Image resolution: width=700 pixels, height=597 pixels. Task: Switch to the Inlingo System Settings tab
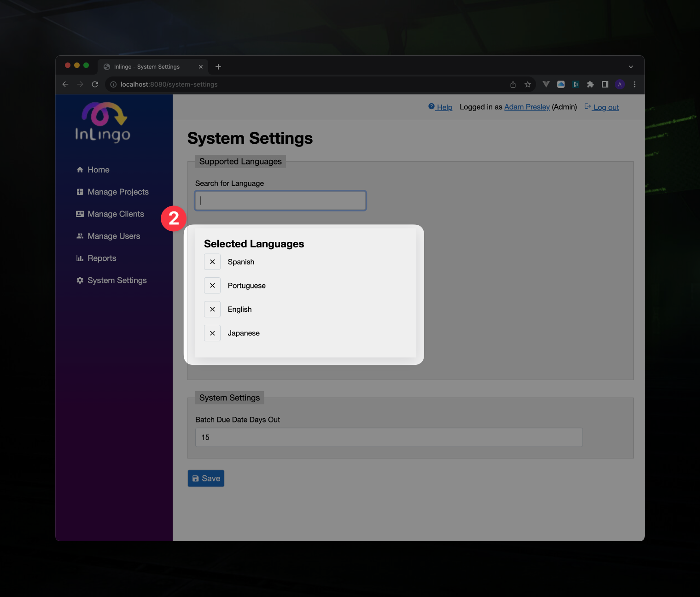pos(147,66)
